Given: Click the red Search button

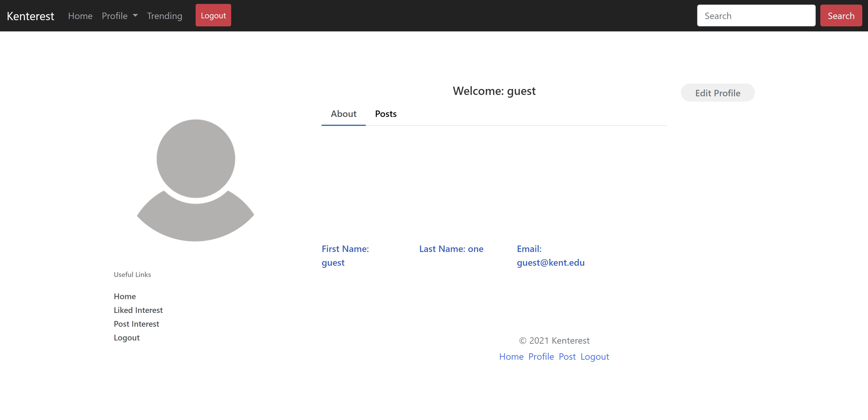Looking at the screenshot, I should (841, 16).
